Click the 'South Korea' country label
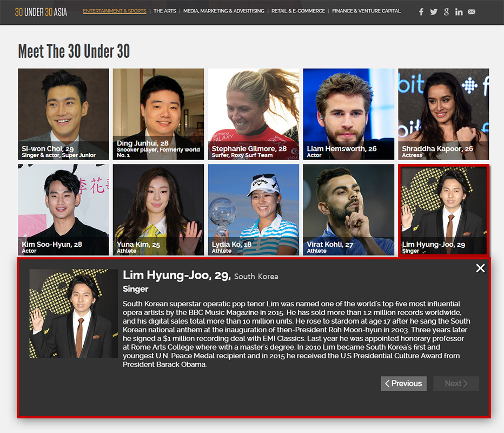The image size is (504, 433). [x=256, y=277]
